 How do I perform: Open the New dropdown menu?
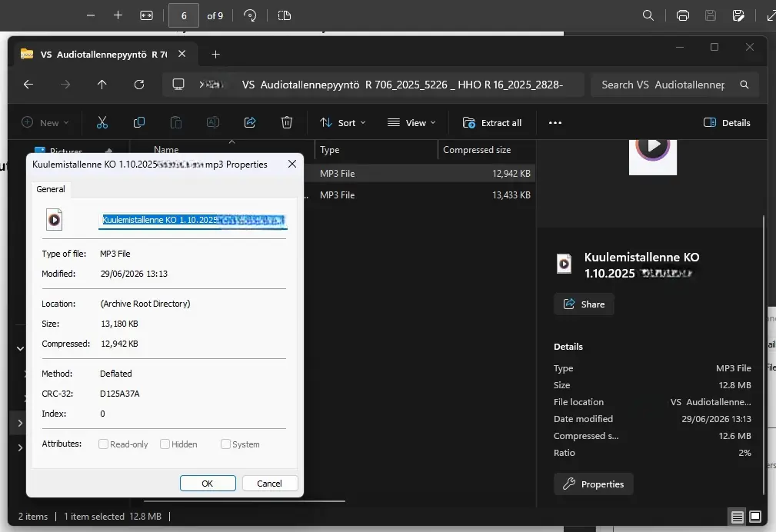tap(45, 123)
